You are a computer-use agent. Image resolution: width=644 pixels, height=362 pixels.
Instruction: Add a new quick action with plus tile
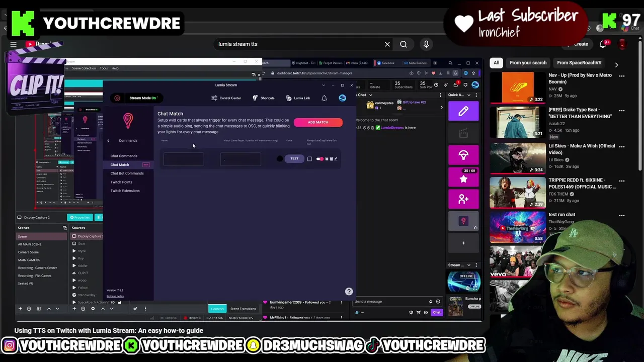point(463,243)
